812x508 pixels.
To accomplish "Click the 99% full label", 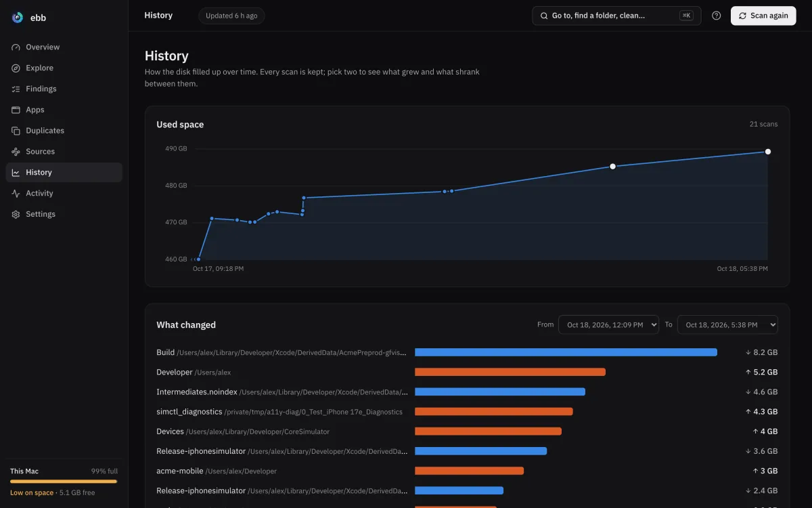I will (105, 471).
